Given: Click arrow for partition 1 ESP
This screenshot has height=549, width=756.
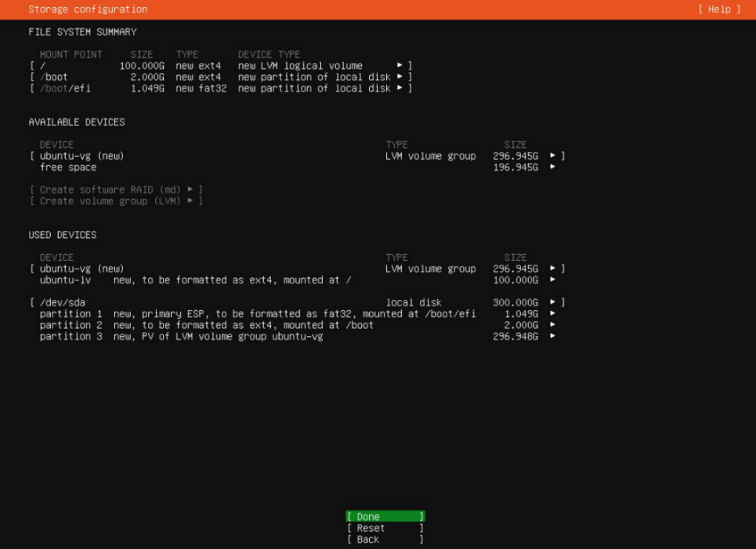Looking at the screenshot, I should pos(553,314).
